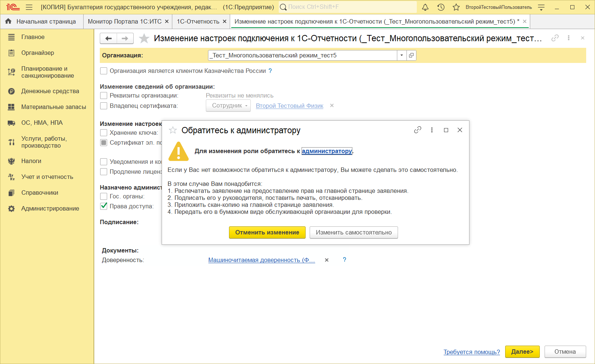Check Реквизиты организации box

(104, 95)
